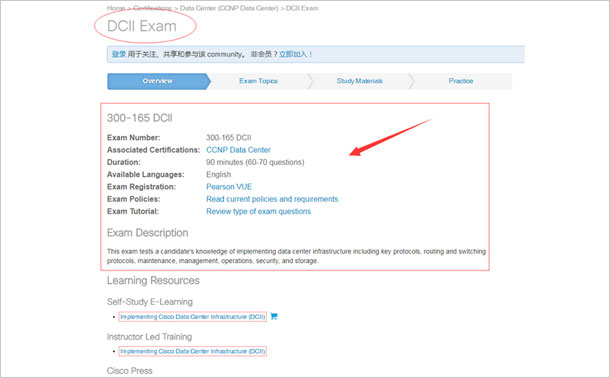Image resolution: width=610 pixels, height=378 pixels.
Task: Click the Instructor Led Training subheading
Action: [x=149, y=337]
